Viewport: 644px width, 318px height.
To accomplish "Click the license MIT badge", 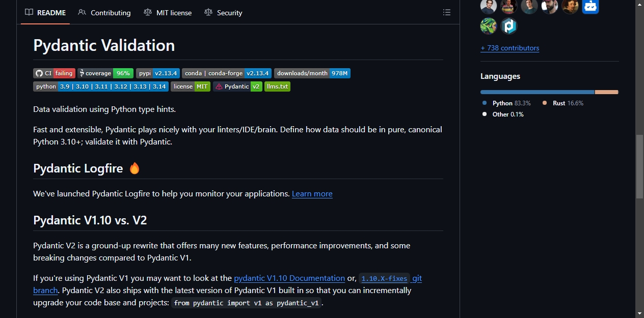I will tap(191, 86).
